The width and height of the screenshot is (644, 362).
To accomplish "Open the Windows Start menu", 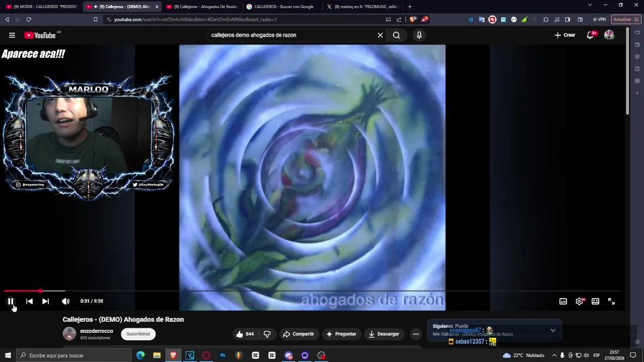I will coord(8,355).
